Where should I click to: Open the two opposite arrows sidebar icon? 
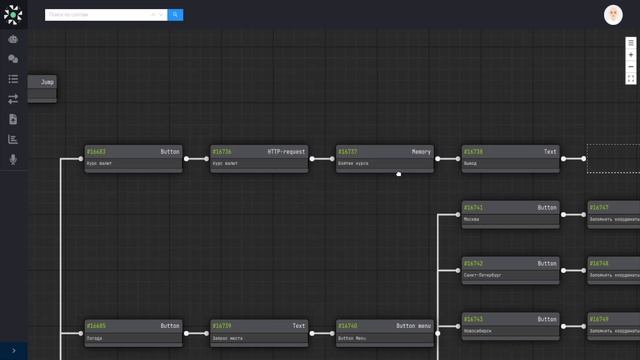coord(13,99)
